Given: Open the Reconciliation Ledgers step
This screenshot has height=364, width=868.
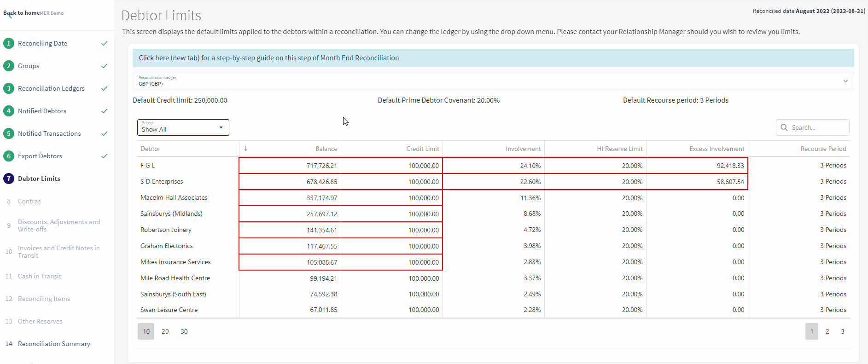Looking at the screenshot, I should pos(51,88).
